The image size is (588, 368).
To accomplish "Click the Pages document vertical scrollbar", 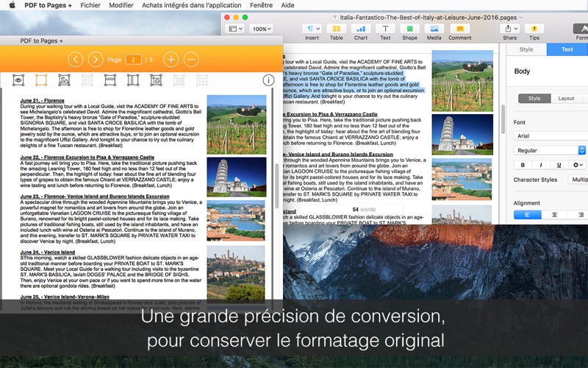I will tap(503, 119).
